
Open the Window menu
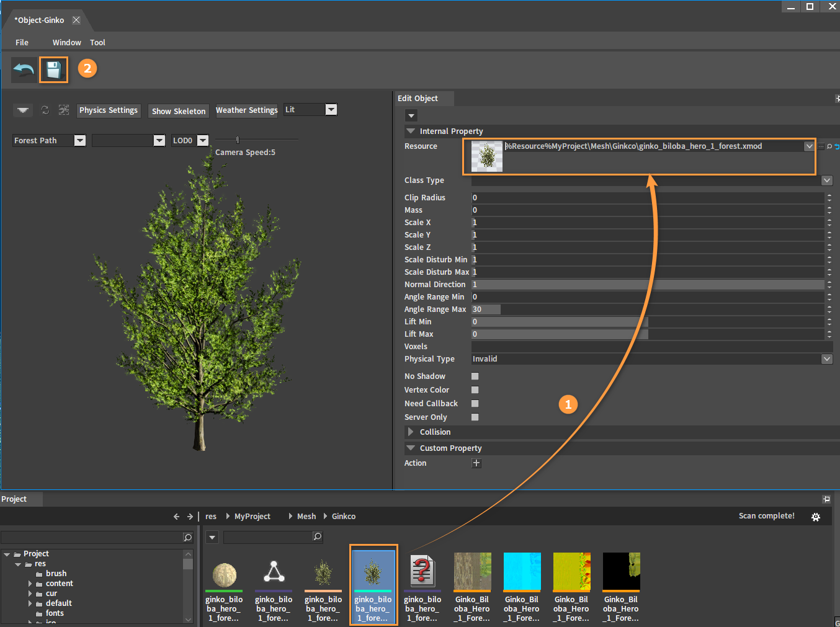66,43
